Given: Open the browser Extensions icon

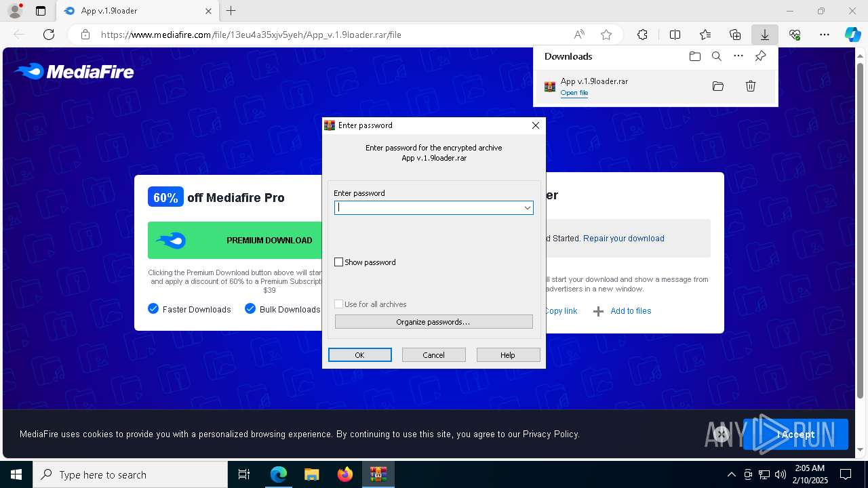Looking at the screenshot, I should click(642, 35).
